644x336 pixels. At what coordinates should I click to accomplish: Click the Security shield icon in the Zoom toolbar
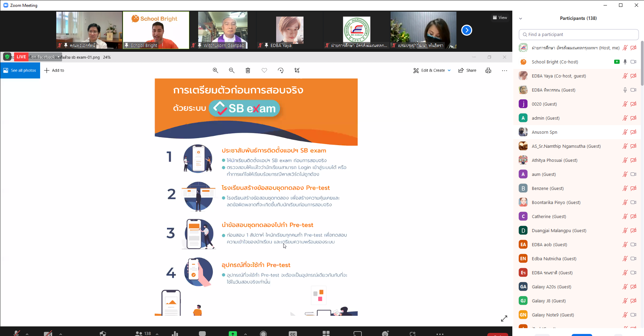pyautogui.click(x=103, y=333)
